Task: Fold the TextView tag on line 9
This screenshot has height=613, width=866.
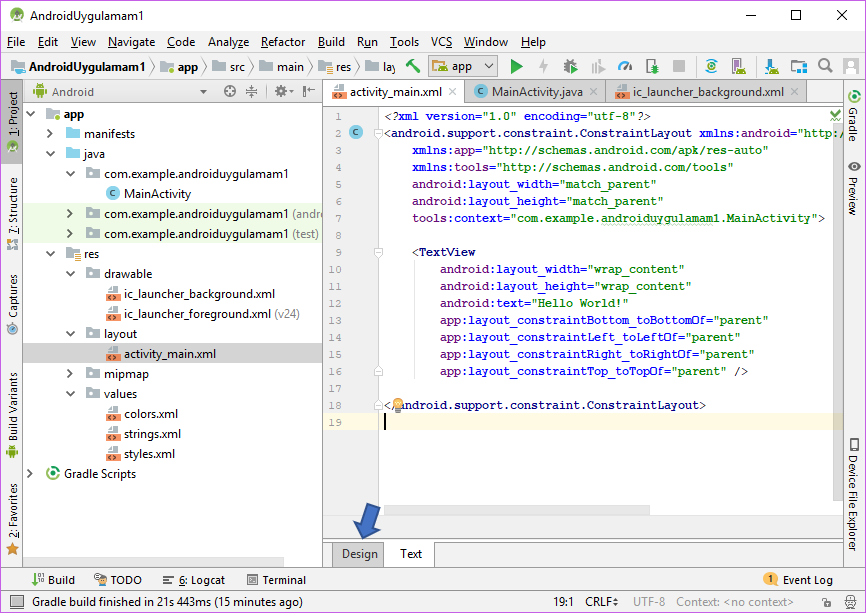Action: point(378,252)
